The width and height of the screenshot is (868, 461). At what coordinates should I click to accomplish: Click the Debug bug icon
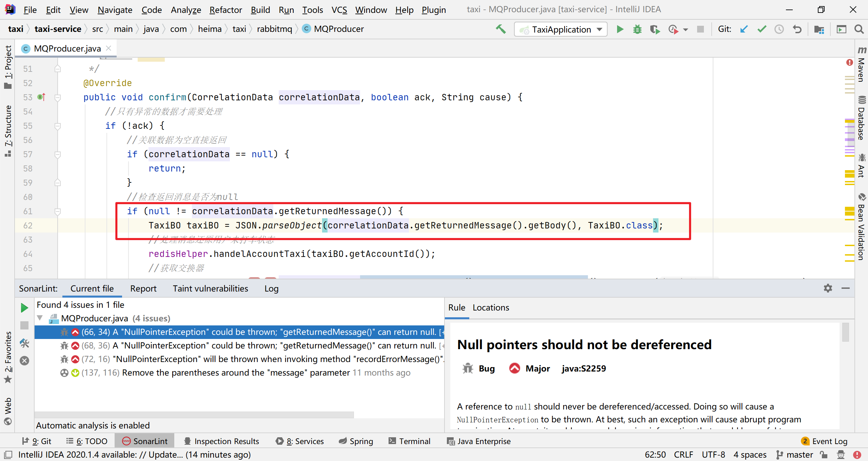[x=637, y=29]
